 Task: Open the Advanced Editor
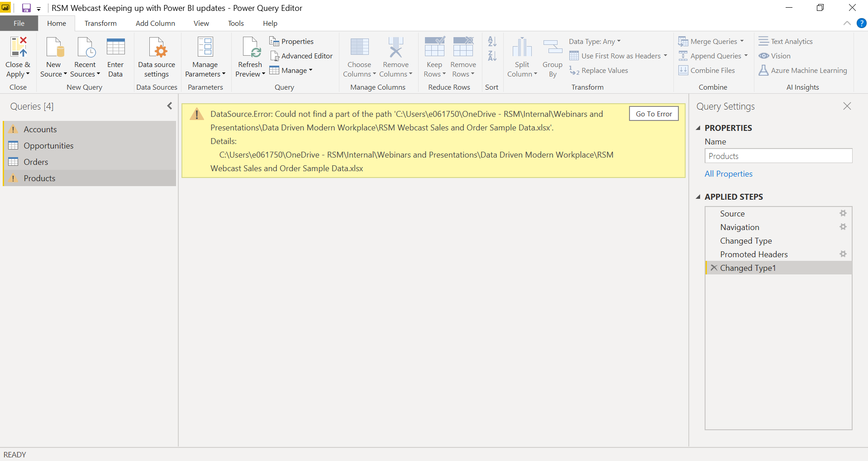[301, 56]
